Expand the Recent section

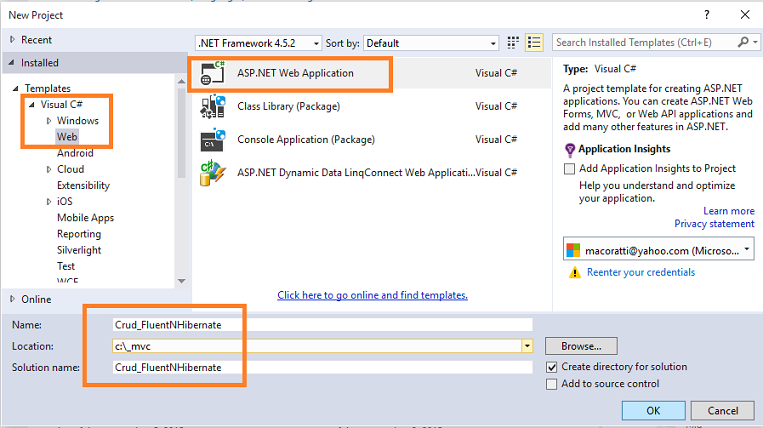(13, 39)
